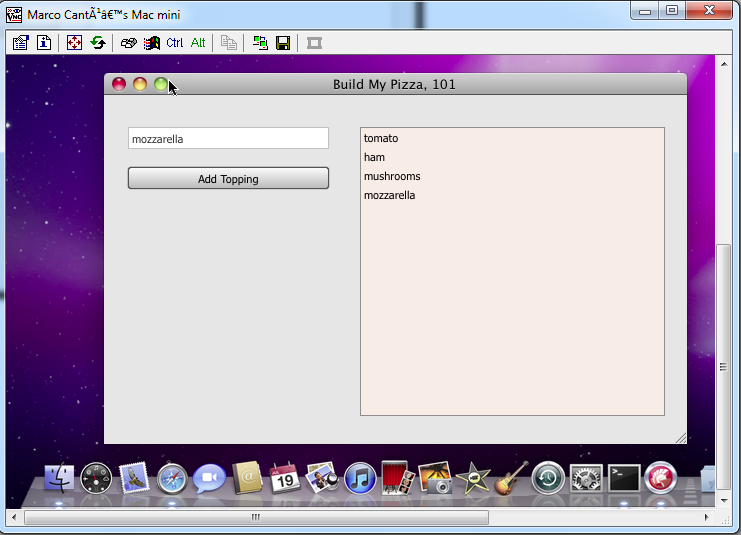
Task: Select tomato in the toppings list
Action: coord(512,138)
